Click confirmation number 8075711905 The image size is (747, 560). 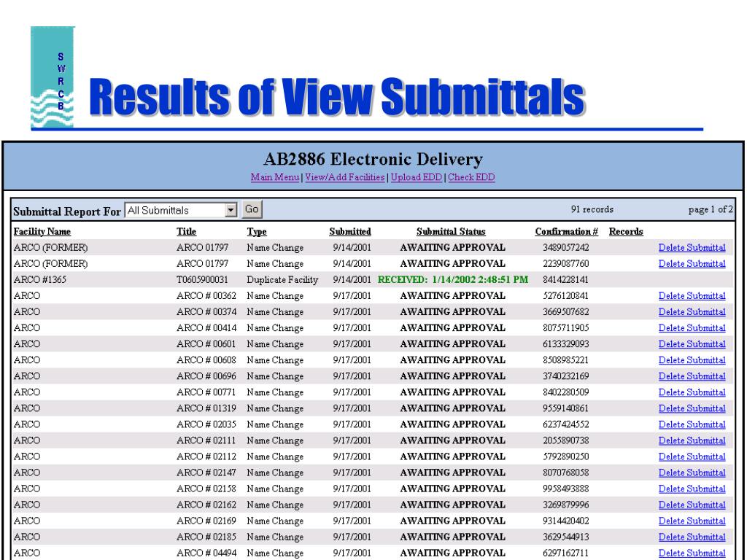(x=565, y=328)
